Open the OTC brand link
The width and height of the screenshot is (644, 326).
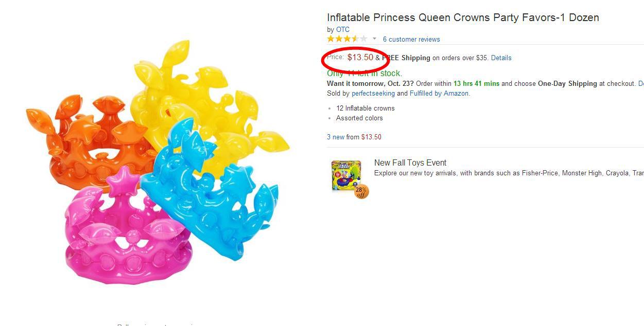point(343,30)
